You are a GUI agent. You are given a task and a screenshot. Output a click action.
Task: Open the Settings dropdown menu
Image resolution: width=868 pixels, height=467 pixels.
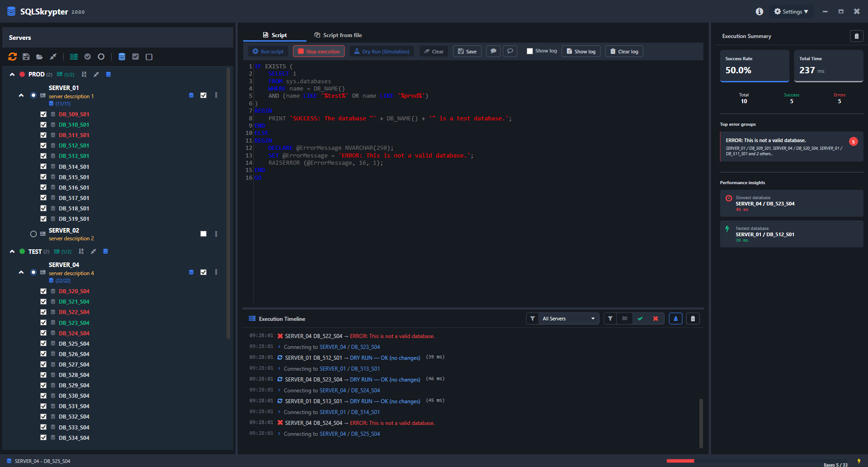point(791,11)
